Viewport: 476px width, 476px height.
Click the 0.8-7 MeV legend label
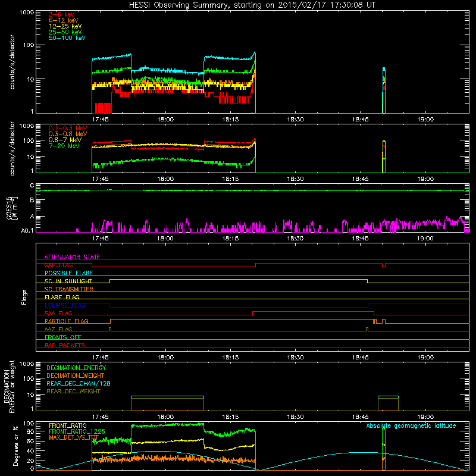coord(65,140)
